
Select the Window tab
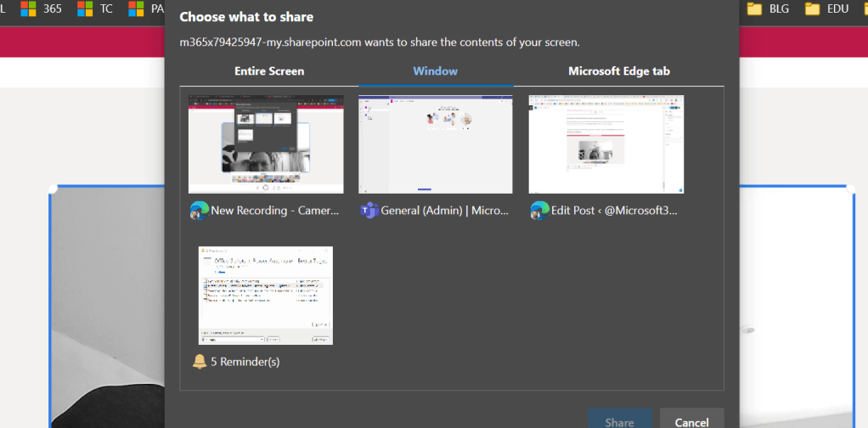click(x=436, y=71)
